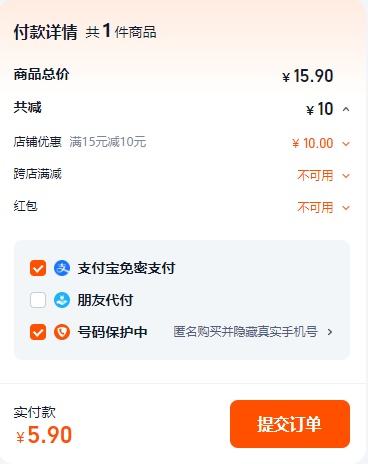This screenshot has height=464, width=368.
Task: Submit order with 提交订单 button
Action: click(290, 424)
